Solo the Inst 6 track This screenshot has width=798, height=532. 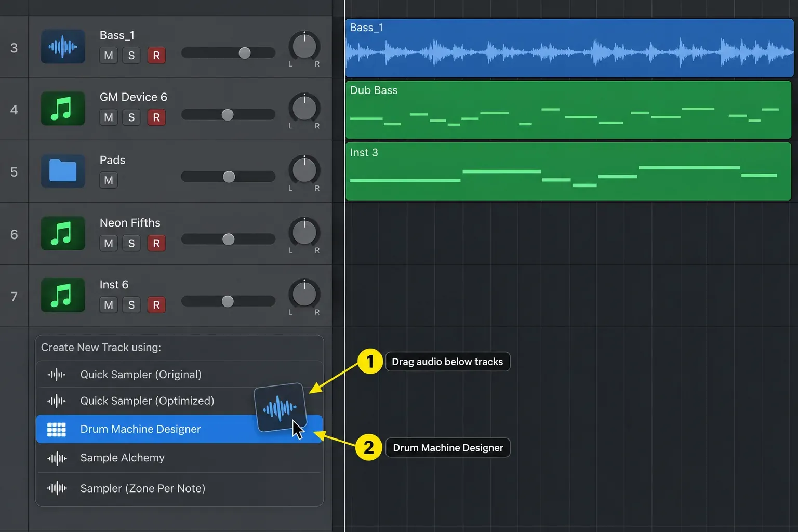pyautogui.click(x=131, y=305)
